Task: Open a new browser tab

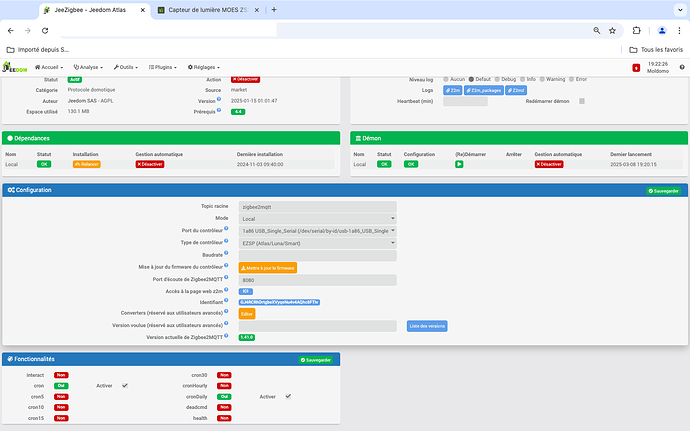Action: click(274, 10)
